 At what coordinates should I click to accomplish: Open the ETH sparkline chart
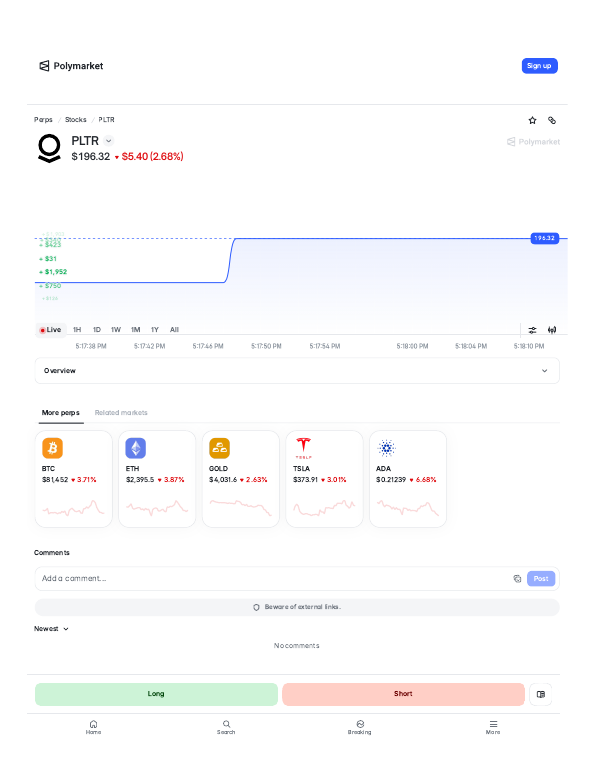[157, 508]
